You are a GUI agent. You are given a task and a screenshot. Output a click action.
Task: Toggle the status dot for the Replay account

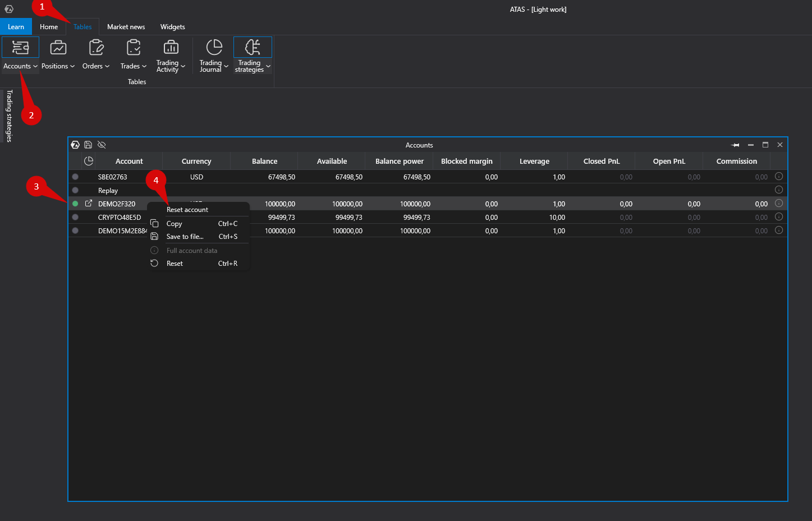(75, 190)
